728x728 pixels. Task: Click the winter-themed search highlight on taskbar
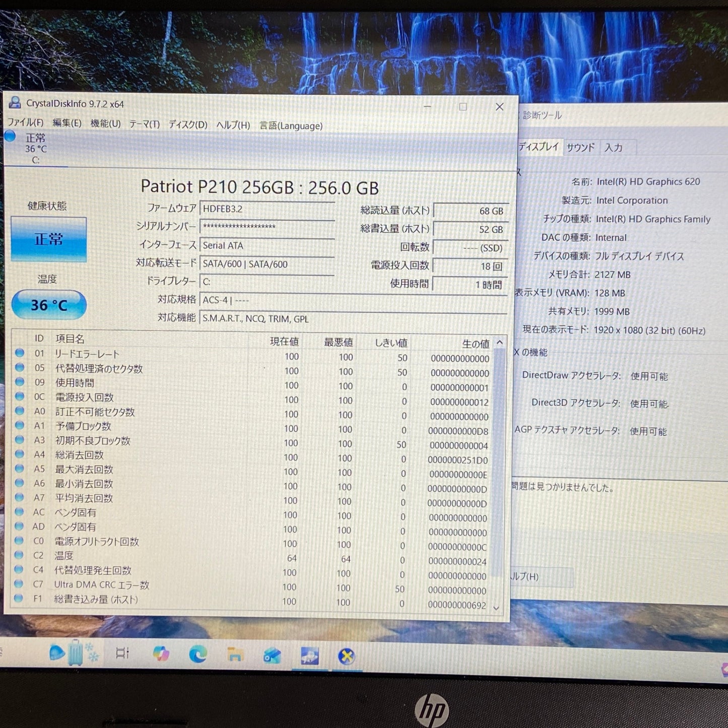75,652
